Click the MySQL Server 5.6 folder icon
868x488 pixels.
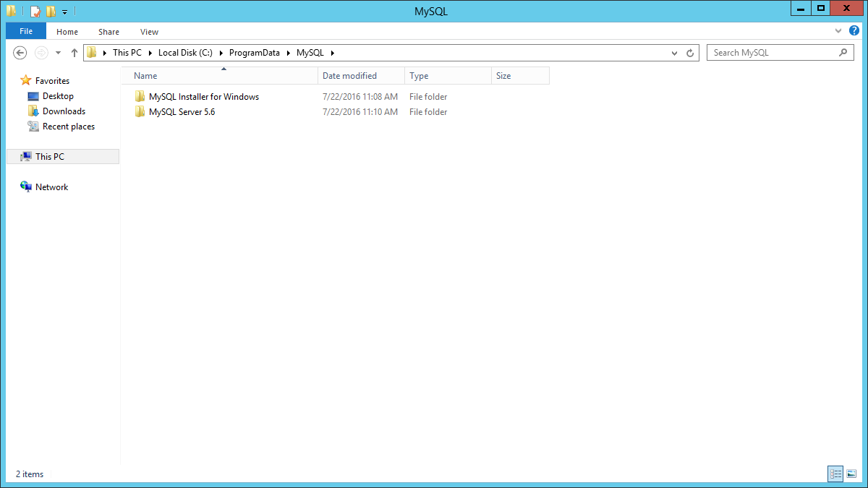pos(140,112)
